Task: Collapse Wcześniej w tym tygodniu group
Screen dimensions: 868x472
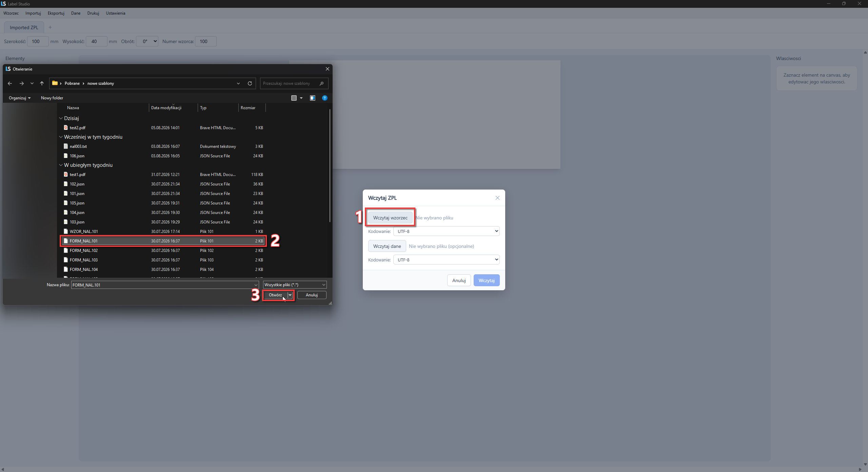Action: (61, 137)
